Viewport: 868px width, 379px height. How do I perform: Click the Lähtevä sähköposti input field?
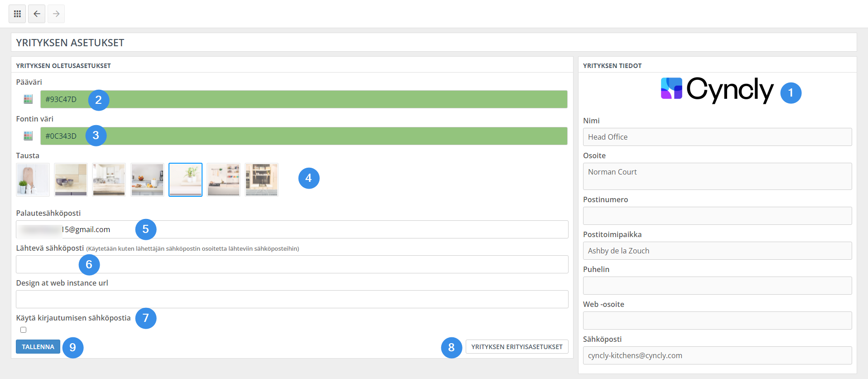pos(317,264)
